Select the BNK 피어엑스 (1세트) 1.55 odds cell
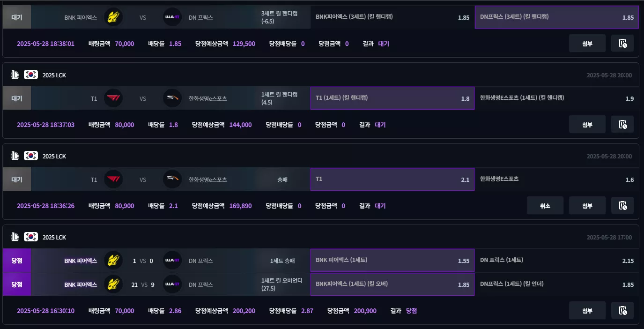Screen dimensions: 644x329 click(392, 260)
